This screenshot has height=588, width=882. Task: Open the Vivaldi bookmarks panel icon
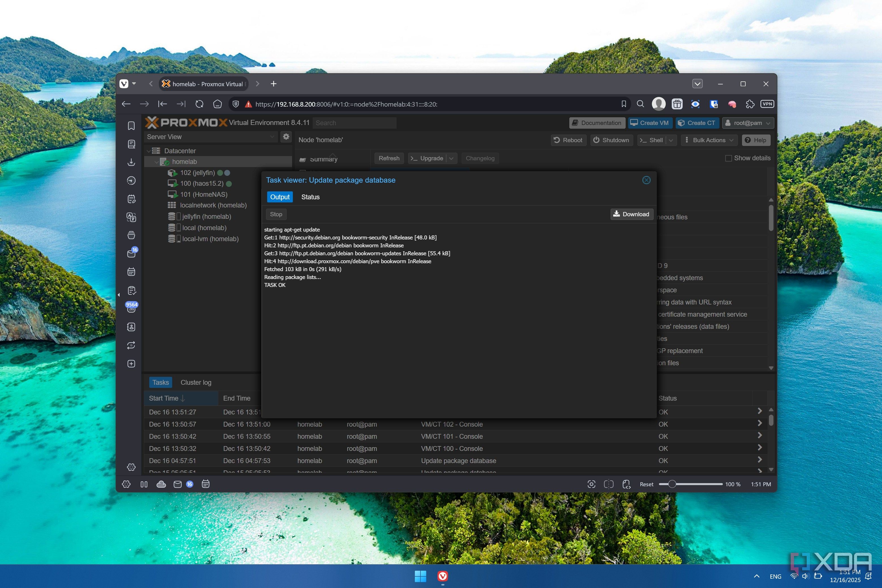[131, 126]
